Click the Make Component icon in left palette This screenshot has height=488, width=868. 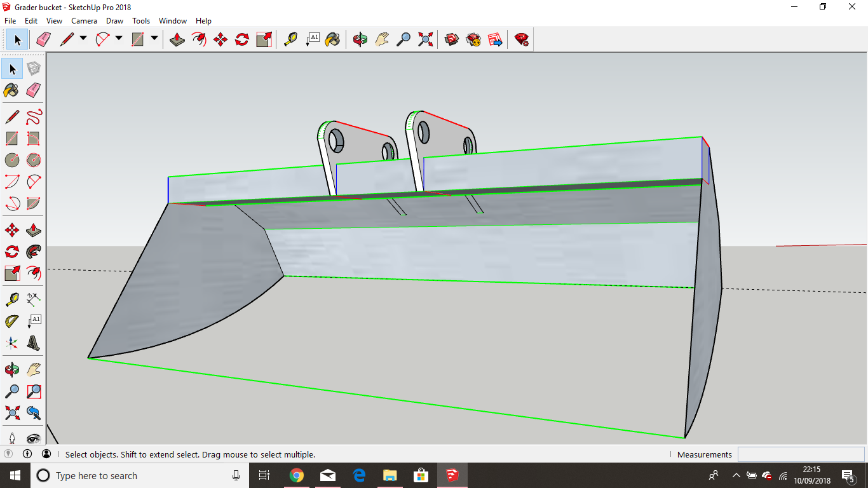tap(34, 69)
